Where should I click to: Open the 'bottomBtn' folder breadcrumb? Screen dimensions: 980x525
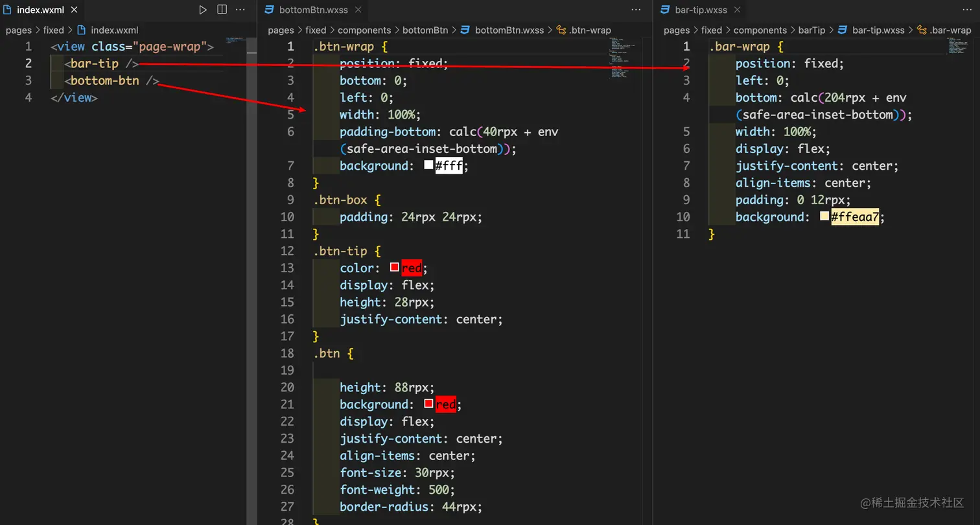click(425, 30)
